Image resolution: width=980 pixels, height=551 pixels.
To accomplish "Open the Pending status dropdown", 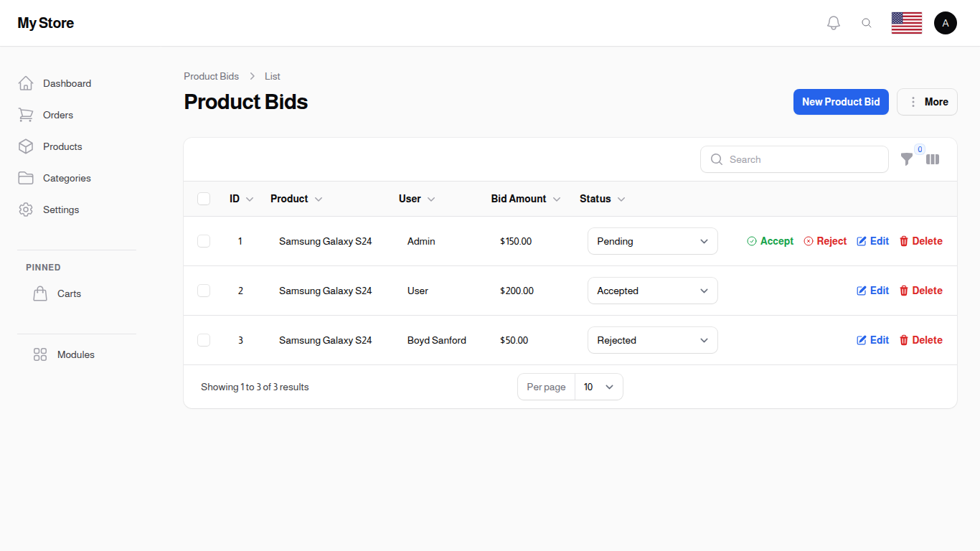I will pyautogui.click(x=652, y=241).
